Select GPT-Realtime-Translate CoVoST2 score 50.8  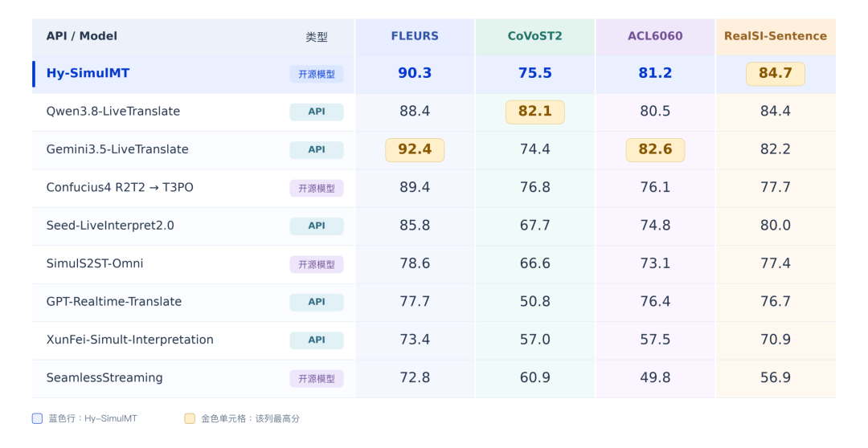(534, 301)
